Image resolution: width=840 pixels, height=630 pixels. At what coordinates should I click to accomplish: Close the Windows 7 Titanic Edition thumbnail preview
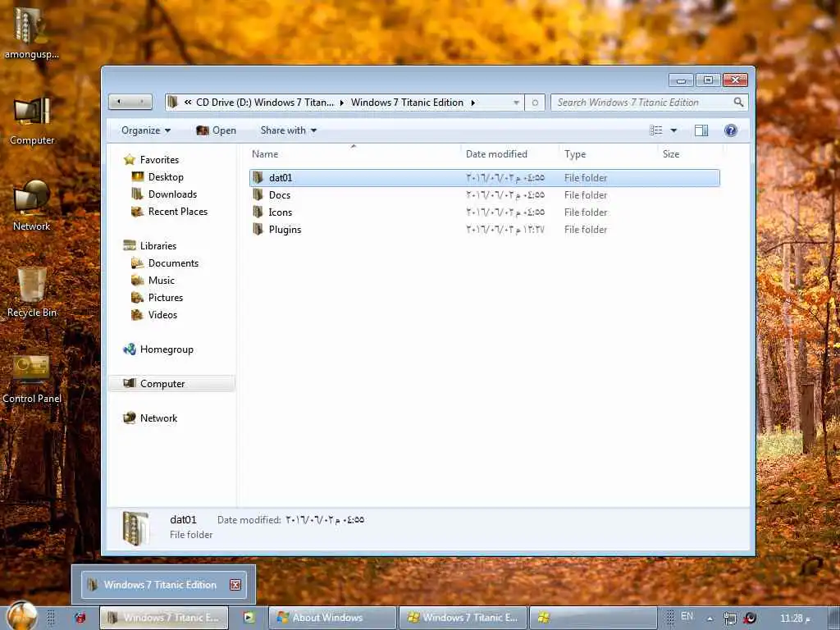pos(235,584)
